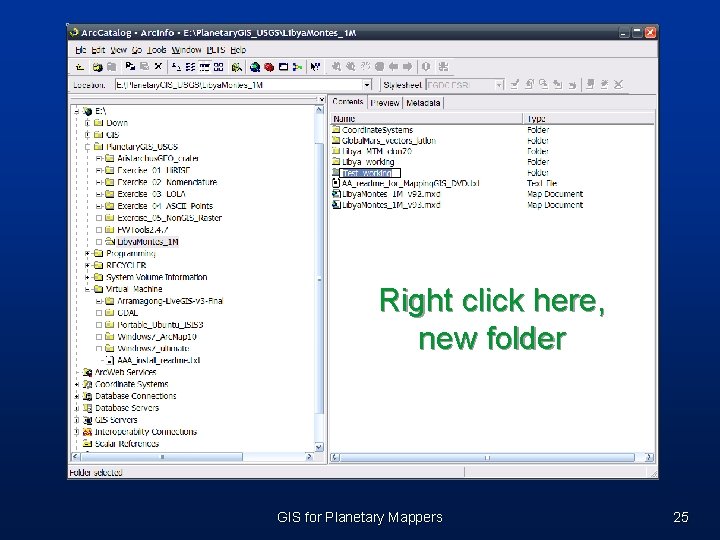
Task: Click the Copy toolbar icon
Action: tap(130, 67)
